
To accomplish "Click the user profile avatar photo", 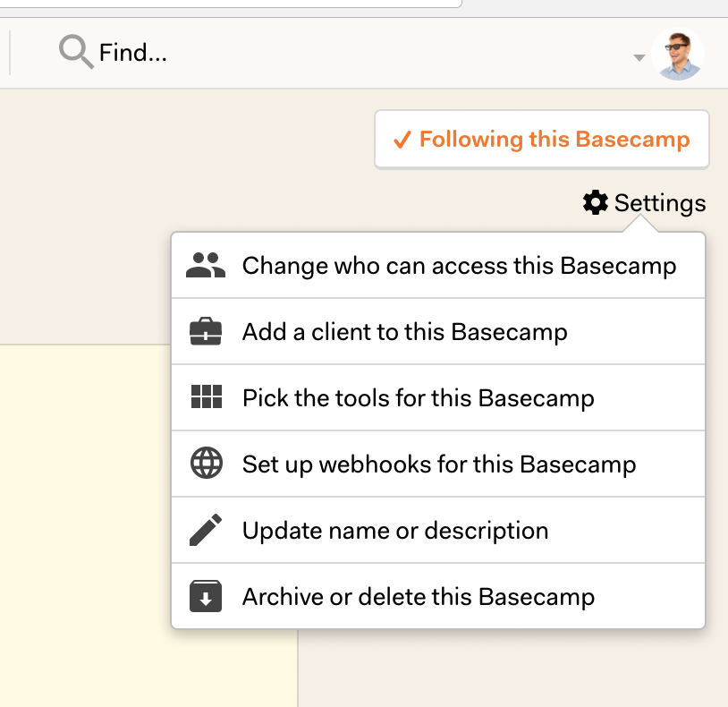I will pos(678,54).
